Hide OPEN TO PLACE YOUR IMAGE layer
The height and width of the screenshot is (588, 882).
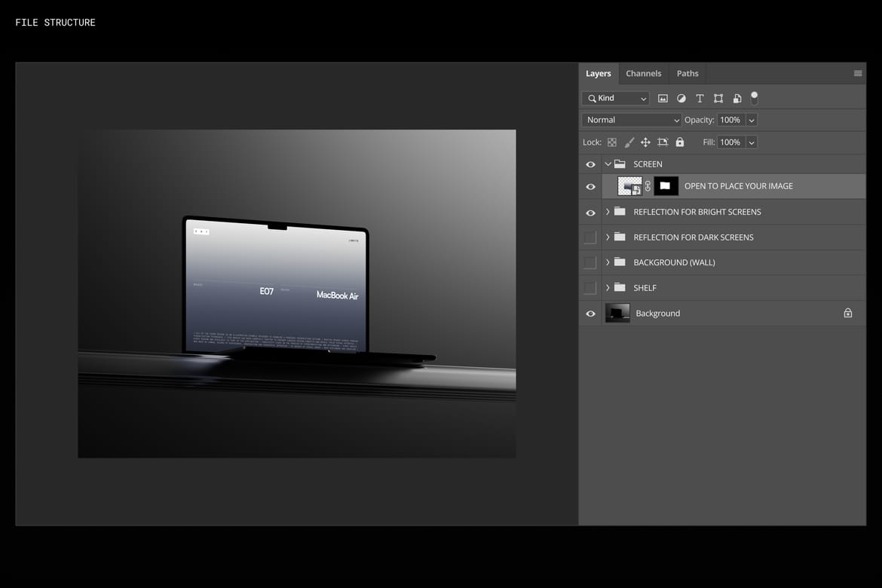tap(590, 186)
